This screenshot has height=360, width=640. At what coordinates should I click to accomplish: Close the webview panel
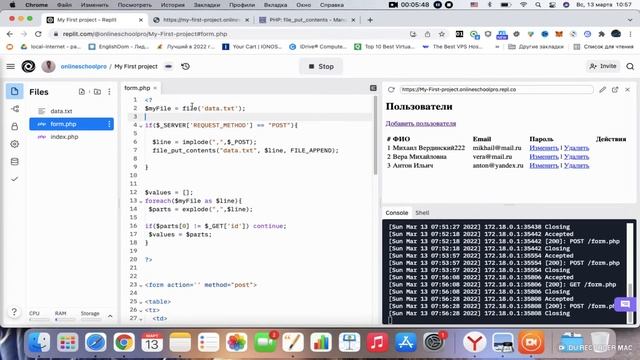(628, 89)
